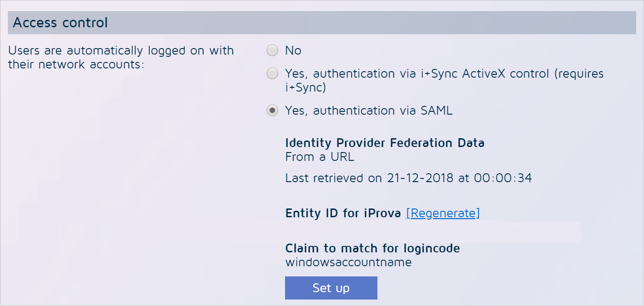Choose authentication via i+Sync ActiveX control
This screenshot has height=306, width=644.
pos(272,73)
